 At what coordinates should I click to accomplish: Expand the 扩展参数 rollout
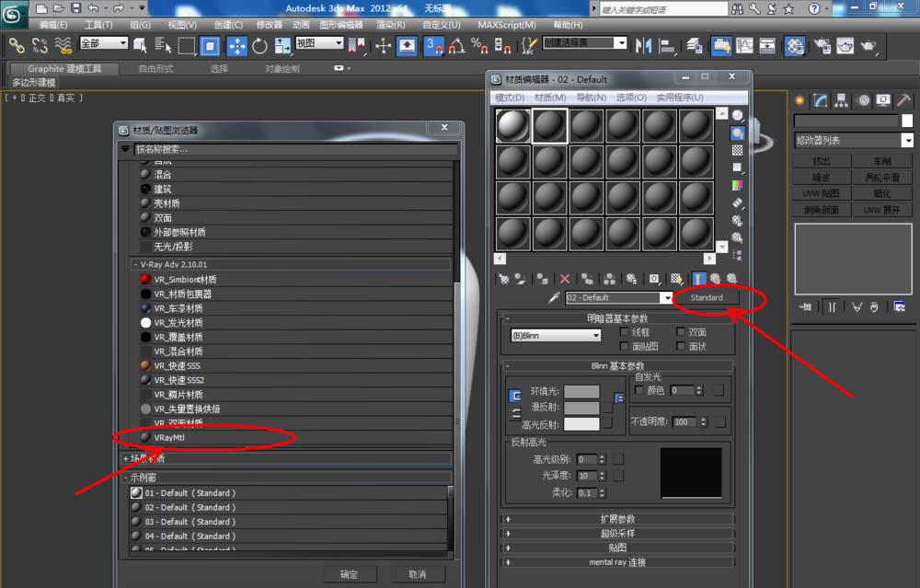point(617,519)
